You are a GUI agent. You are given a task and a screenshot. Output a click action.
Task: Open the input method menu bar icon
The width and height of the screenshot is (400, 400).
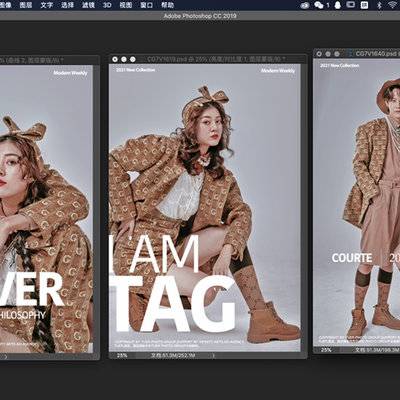365,5
